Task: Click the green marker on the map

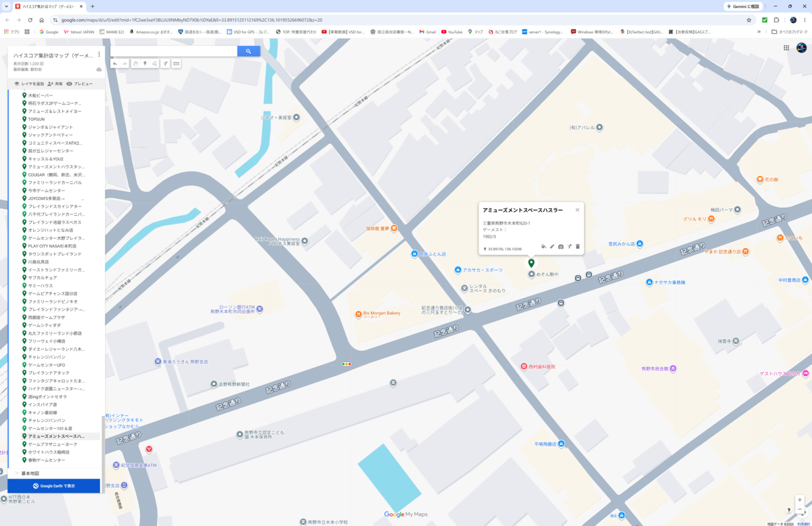Action: click(531, 263)
